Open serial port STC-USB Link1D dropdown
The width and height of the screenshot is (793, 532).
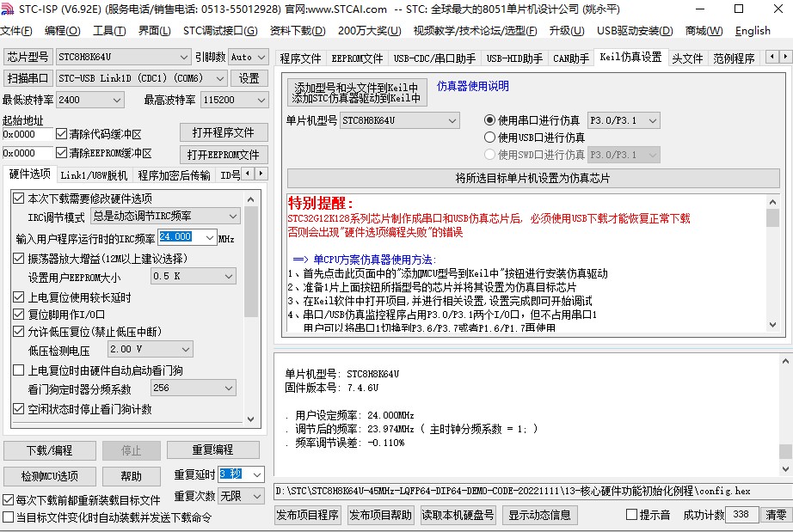pyautogui.click(x=141, y=78)
